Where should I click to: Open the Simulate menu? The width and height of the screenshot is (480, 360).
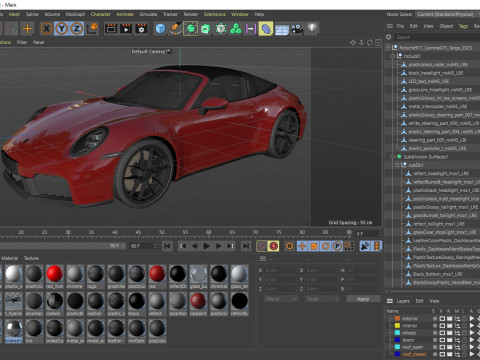pyautogui.click(x=148, y=14)
